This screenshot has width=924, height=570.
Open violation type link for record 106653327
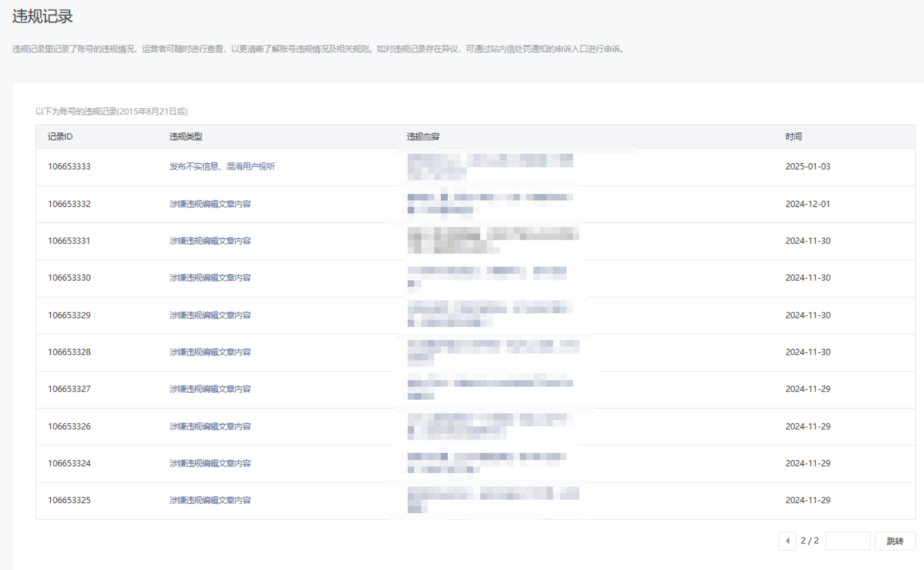(x=210, y=389)
